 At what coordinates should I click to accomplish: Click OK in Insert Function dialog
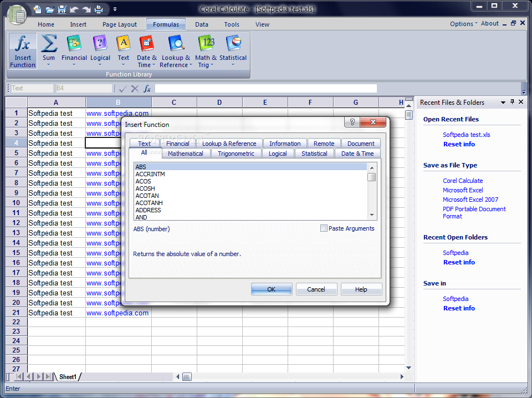pos(272,289)
